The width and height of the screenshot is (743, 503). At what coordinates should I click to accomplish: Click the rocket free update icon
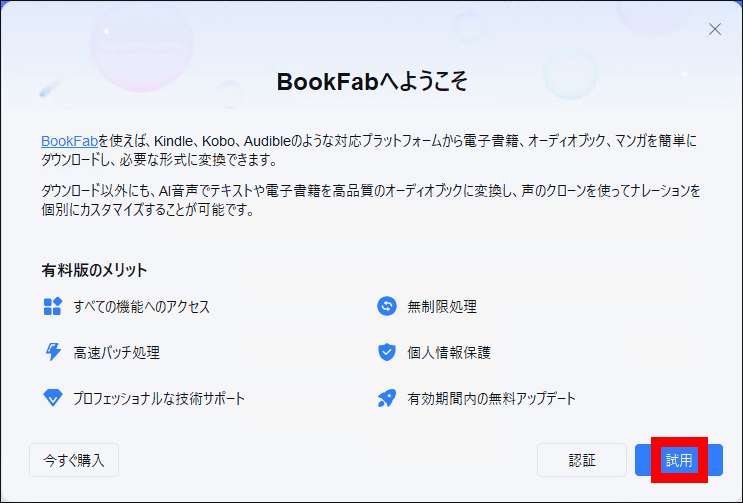(387, 398)
